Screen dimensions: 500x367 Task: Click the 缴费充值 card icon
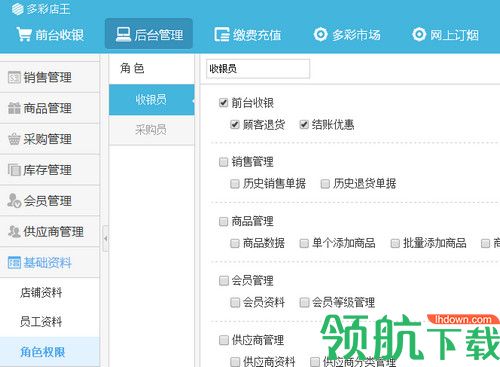[x=222, y=34]
